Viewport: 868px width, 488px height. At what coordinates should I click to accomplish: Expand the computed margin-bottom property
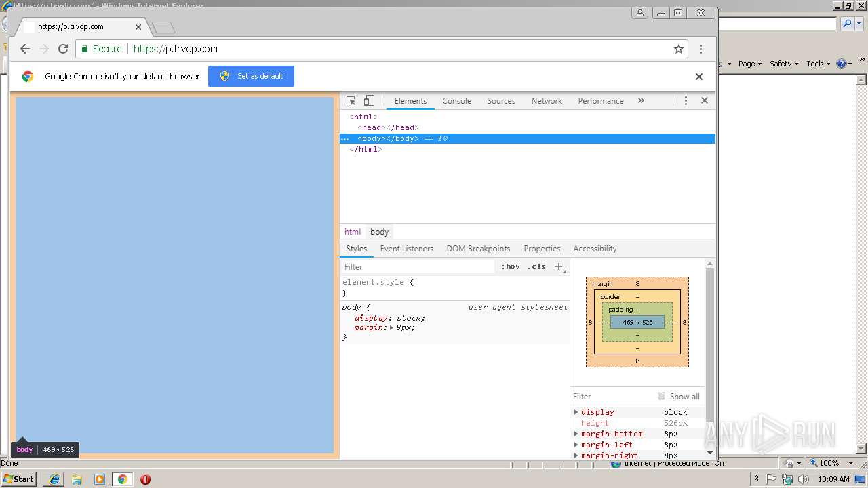[x=576, y=434]
